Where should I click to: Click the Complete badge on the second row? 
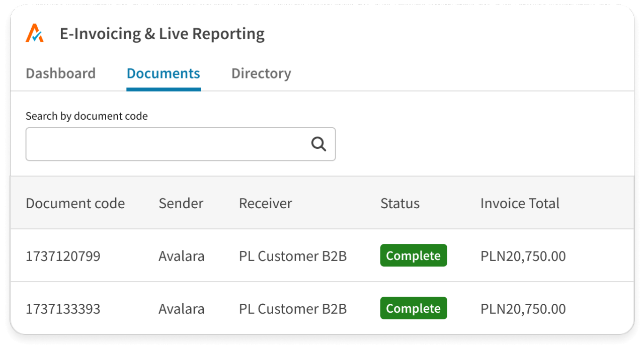coord(413,308)
